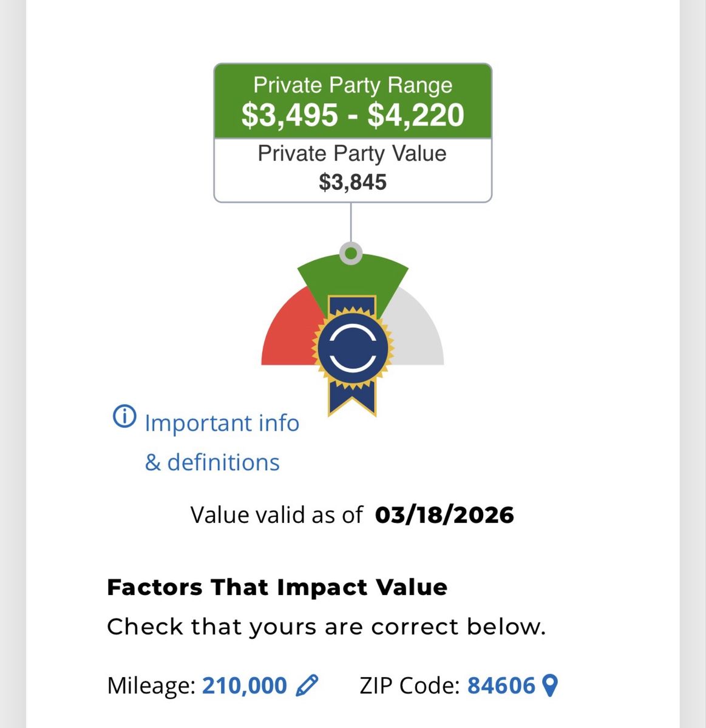Click the pencil edit icon beside mileage
The height and width of the screenshot is (728, 706).
[307, 686]
